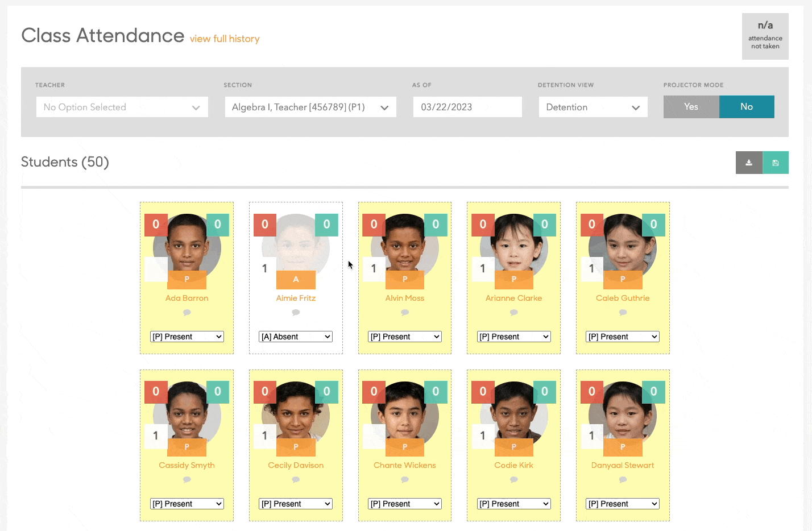
Task: Set projector mode to No
Action: tap(747, 107)
